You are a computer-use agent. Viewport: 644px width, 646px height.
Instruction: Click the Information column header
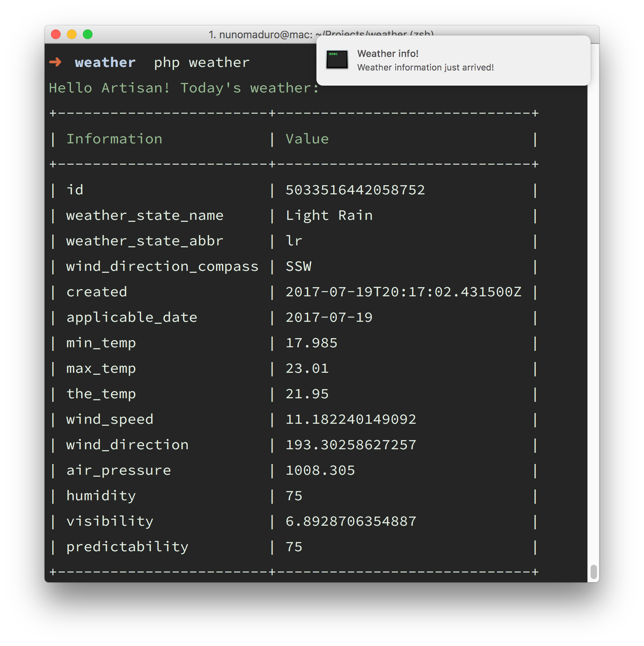(x=114, y=139)
